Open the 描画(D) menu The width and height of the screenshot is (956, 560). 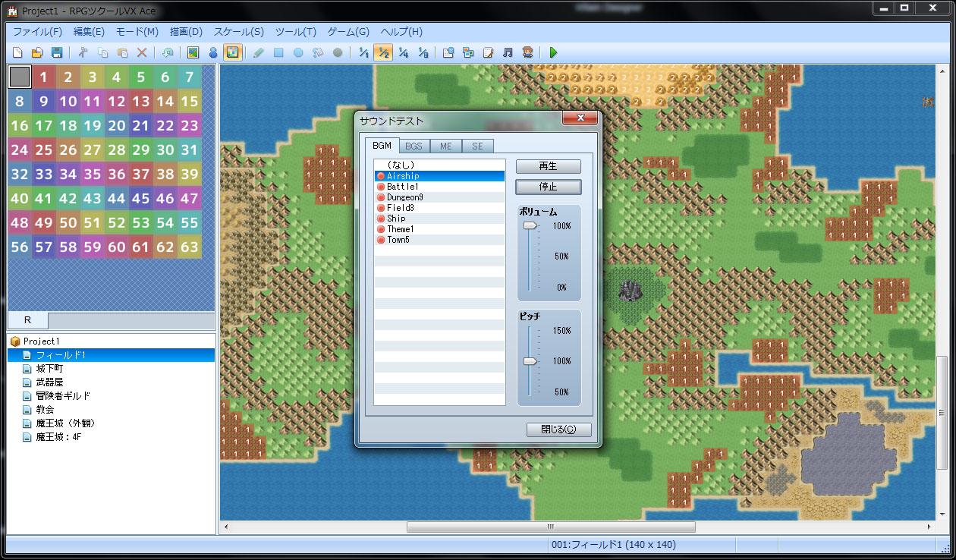(186, 32)
